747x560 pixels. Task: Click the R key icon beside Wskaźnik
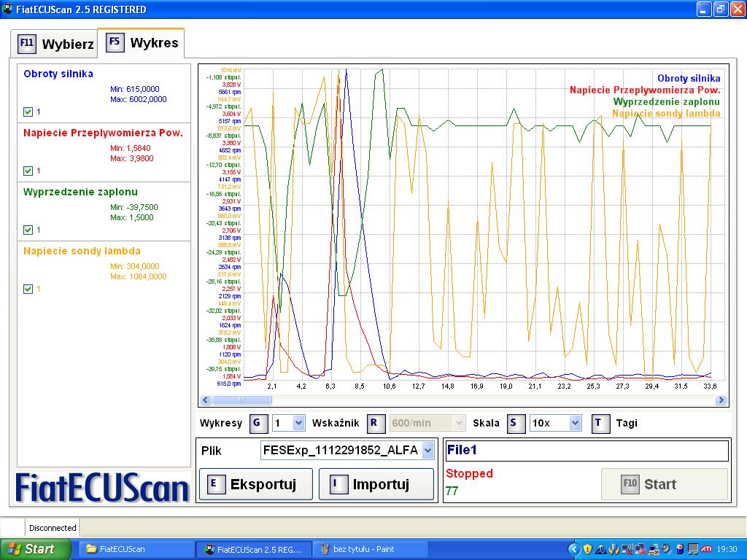coord(375,423)
